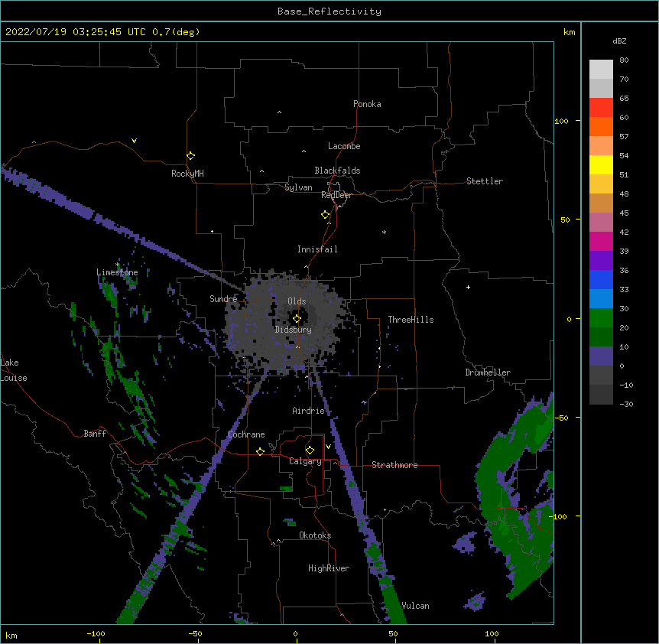The width and height of the screenshot is (659, 644).
Task: Click the slate blue 0-10 dBZ legend swatch
Action: (x=601, y=356)
